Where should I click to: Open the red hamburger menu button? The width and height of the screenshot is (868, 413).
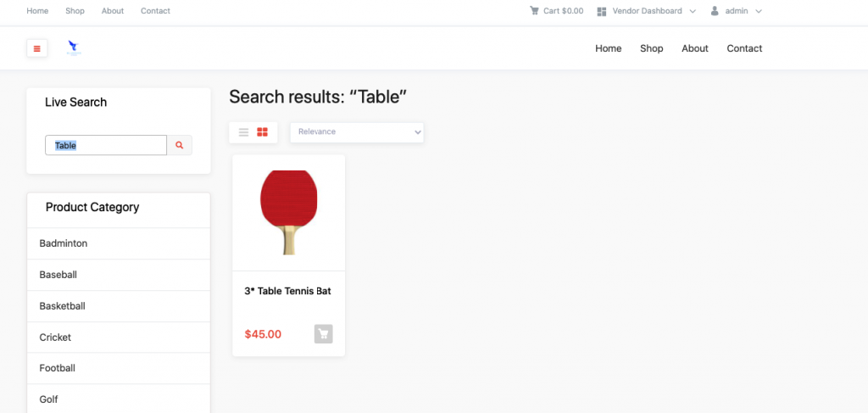point(37,48)
